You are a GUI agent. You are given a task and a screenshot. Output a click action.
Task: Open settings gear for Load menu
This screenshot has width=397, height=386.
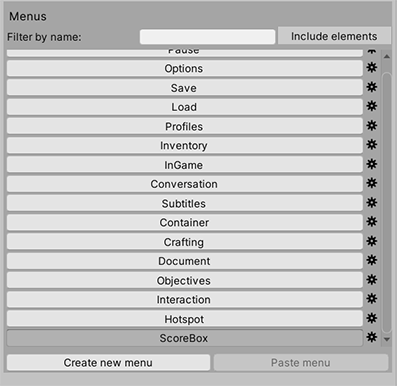tap(372, 106)
